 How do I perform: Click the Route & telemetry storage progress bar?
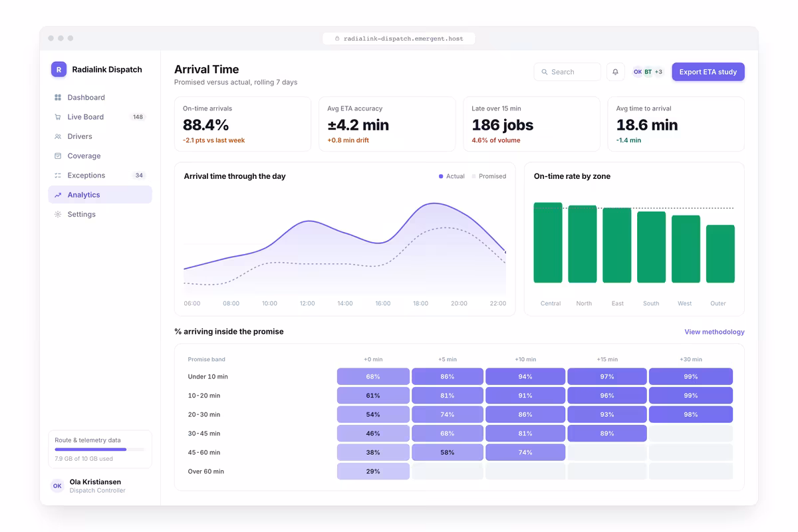(100, 450)
